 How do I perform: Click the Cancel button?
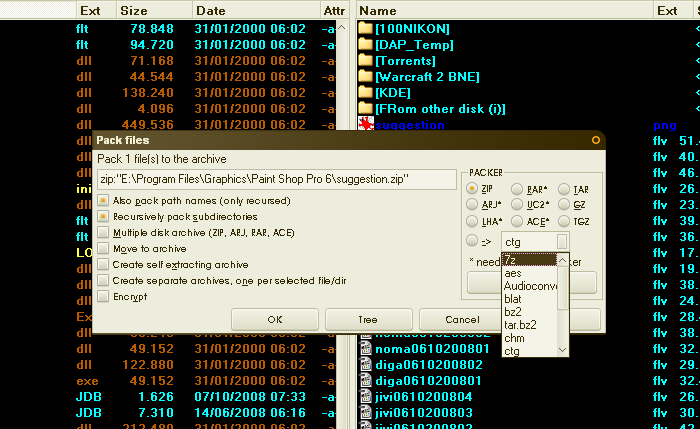point(462,320)
